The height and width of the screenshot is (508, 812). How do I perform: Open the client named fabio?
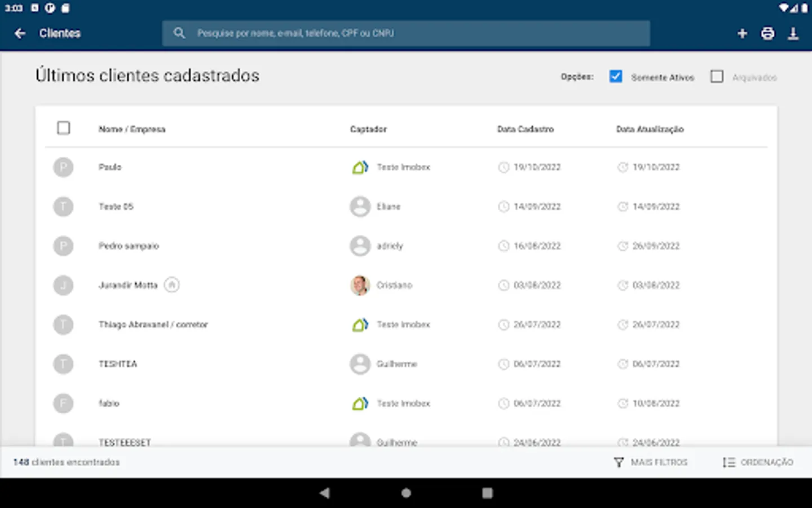[109, 403]
